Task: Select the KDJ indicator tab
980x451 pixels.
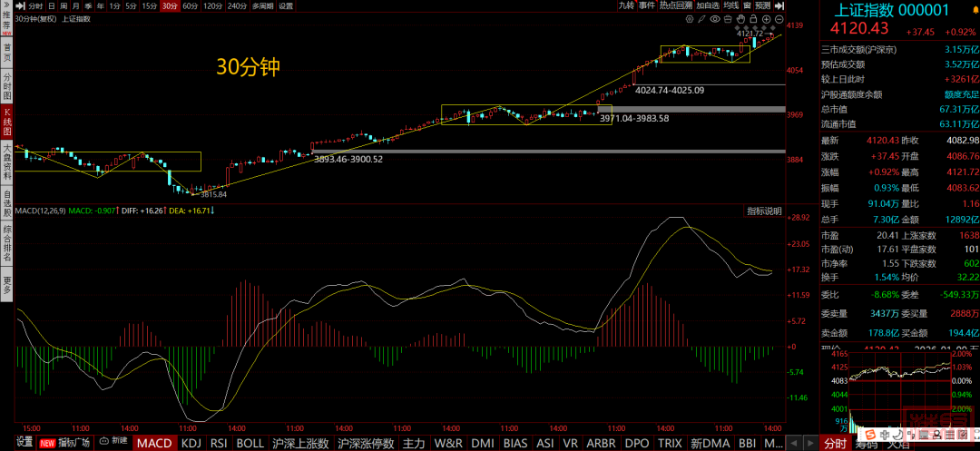Action: click(191, 443)
